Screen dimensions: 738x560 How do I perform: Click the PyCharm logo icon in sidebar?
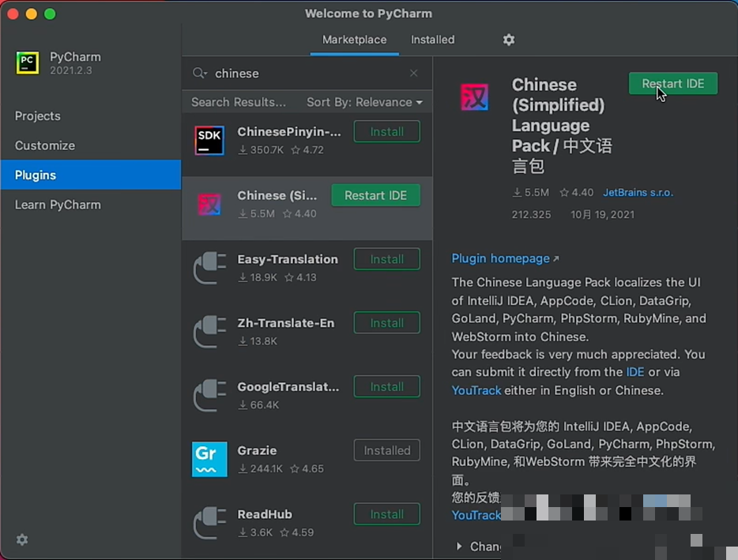[x=28, y=62]
